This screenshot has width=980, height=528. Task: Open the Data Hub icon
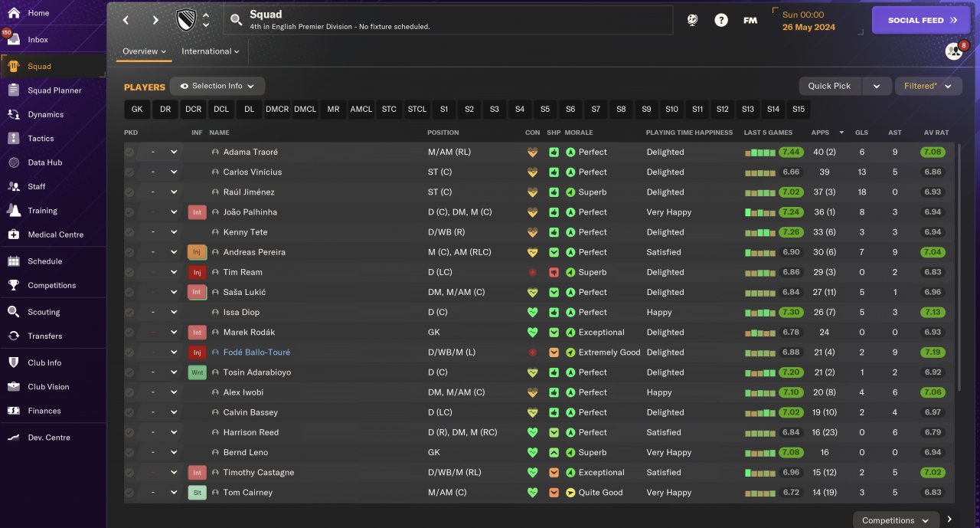(x=13, y=162)
